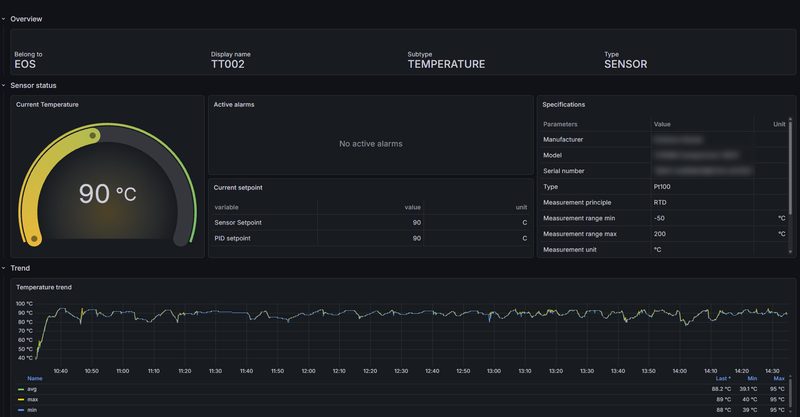Sort legend by Last column

pos(723,379)
